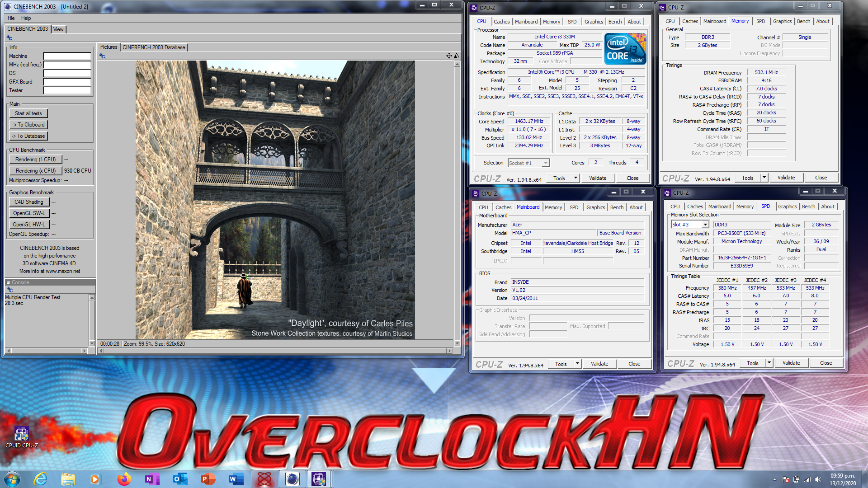Open the Slot #3 memory slot dropdown

click(x=705, y=225)
